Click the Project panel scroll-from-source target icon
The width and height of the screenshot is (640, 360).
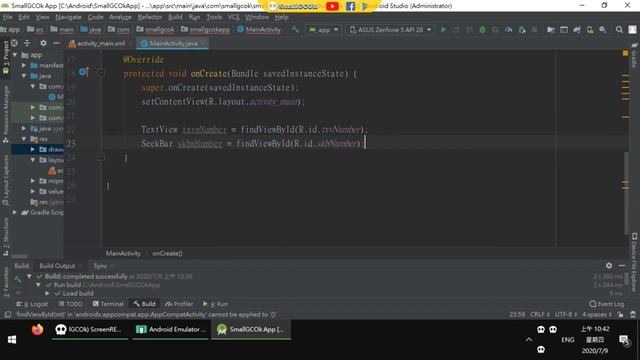click(14, 43)
